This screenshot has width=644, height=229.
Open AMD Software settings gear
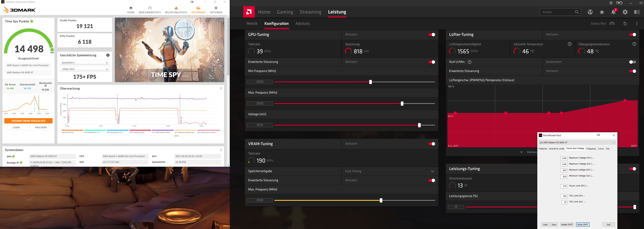pyautogui.click(x=625, y=12)
